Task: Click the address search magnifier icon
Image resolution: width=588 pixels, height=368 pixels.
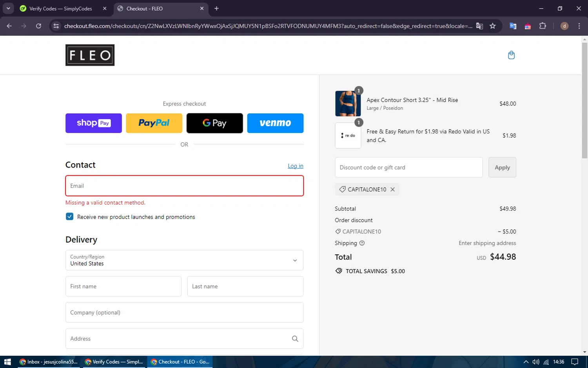Action: 295,339
